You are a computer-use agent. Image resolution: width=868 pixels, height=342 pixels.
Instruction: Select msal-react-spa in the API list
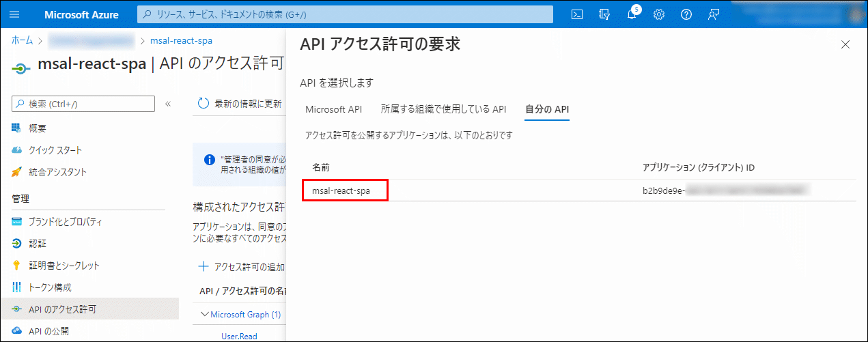(x=341, y=191)
